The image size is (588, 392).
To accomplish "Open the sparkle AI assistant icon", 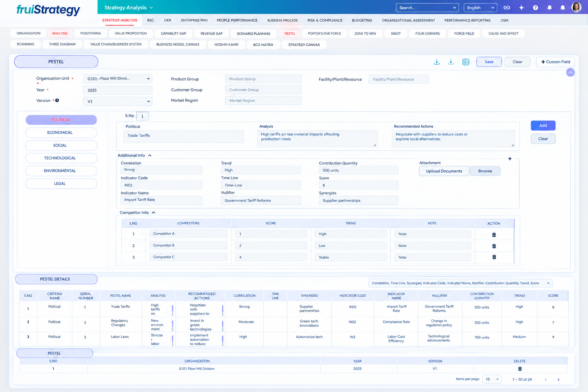I will pyautogui.click(x=521, y=8).
